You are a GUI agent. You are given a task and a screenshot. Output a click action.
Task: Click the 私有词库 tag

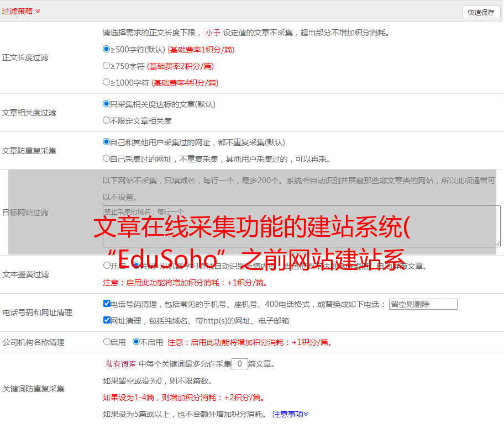tap(120, 364)
